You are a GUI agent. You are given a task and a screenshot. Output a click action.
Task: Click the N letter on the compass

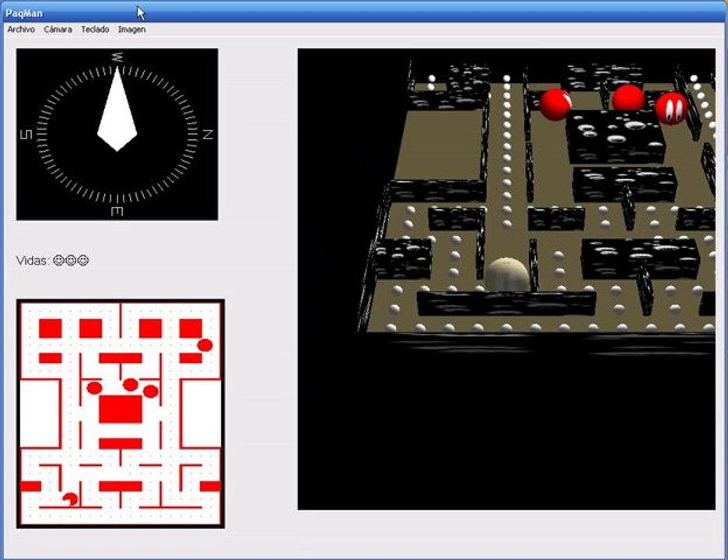[x=208, y=135]
